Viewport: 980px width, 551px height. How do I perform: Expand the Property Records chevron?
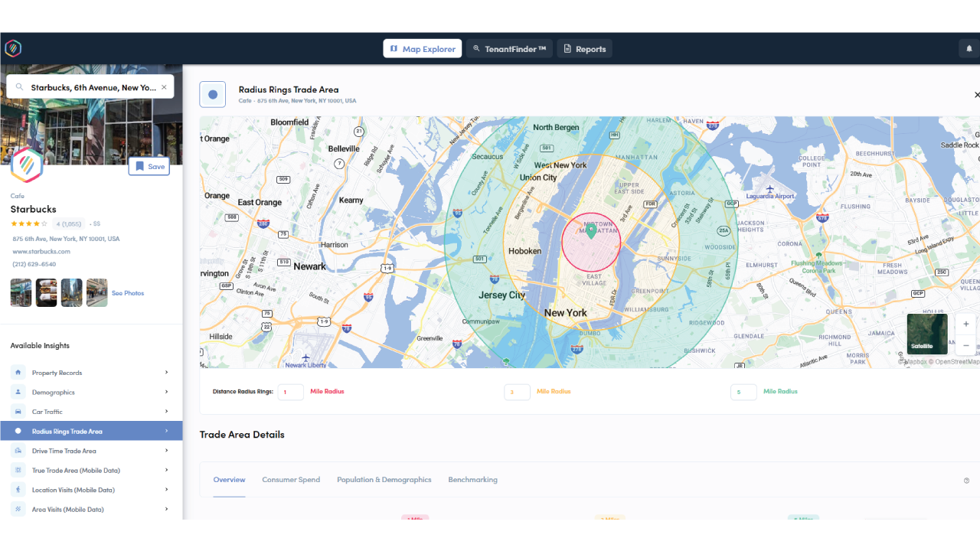(166, 372)
